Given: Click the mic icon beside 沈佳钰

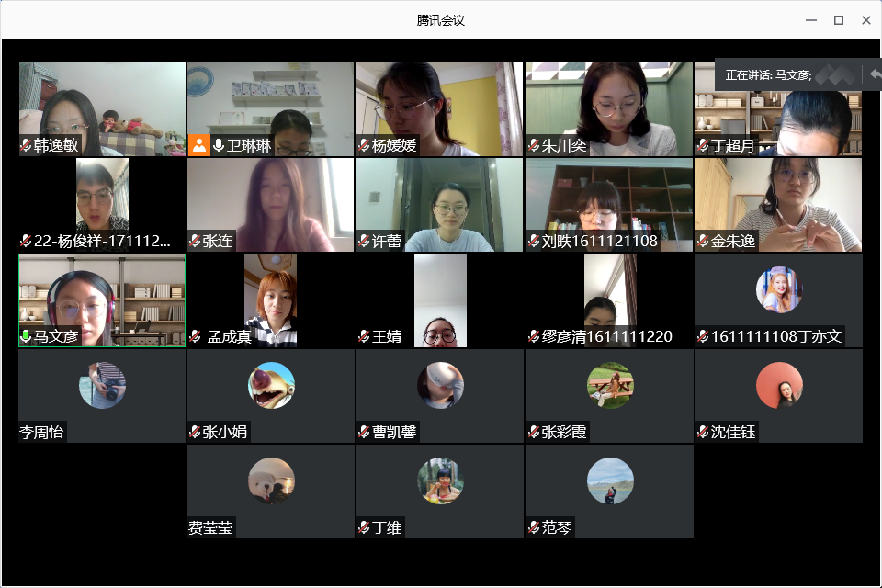Looking at the screenshot, I should click(x=703, y=432).
